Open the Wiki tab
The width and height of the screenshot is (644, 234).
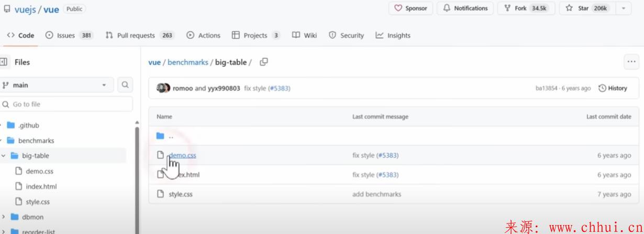[x=304, y=36]
